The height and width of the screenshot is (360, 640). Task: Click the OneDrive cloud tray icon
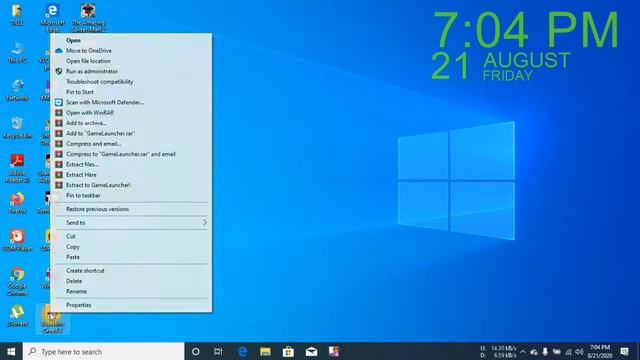[534, 351]
